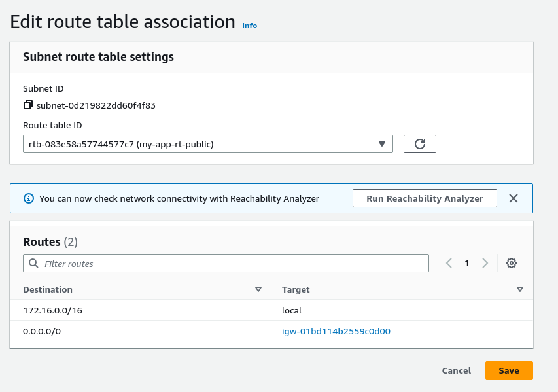
Task: Open routes table preferences gear
Action: click(x=512, y=263)
